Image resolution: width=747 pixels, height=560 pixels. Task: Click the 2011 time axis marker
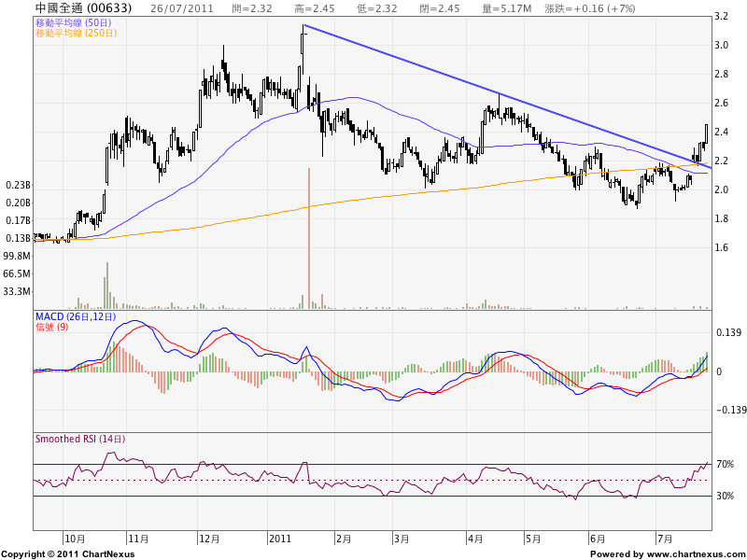[x=280, y=539]
